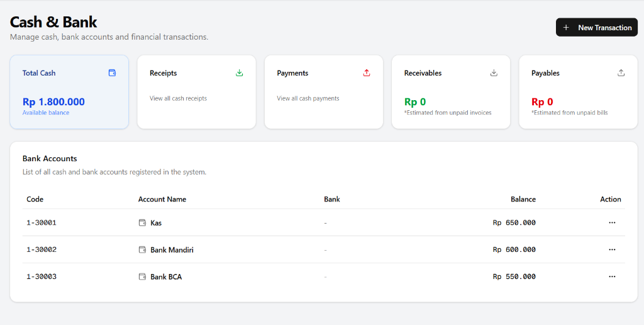Open the action menu for Kas row
The width and height of the screenshot is (644, 325).
coord(612,222)
